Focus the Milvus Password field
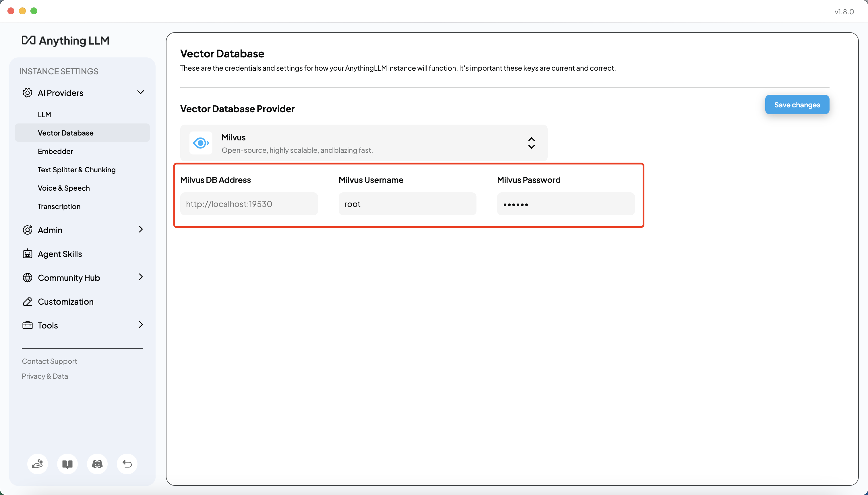 [565, 204]
